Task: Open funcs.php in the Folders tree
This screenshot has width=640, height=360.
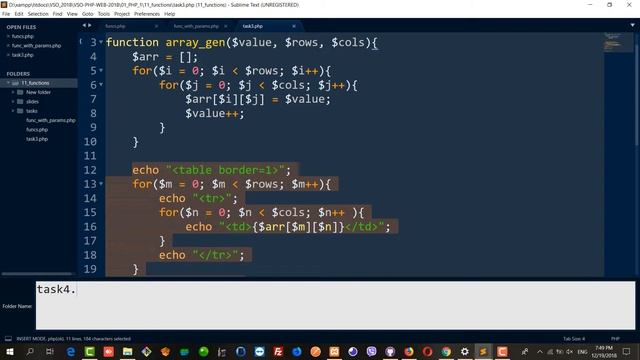Action: tap(37, 130)
